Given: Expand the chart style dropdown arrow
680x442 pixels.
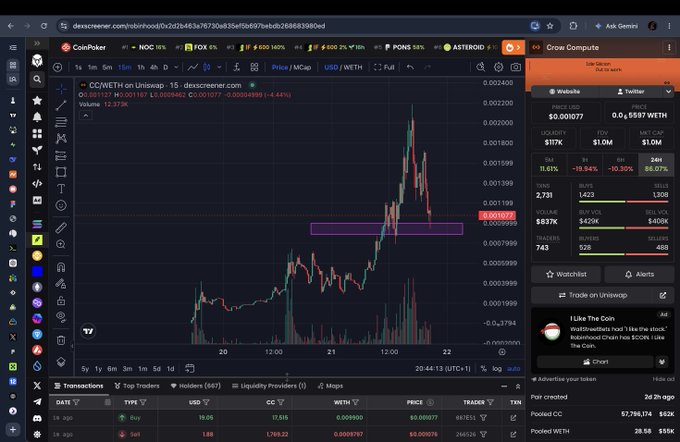Looking at the screenshot, I should pos(219,67).
